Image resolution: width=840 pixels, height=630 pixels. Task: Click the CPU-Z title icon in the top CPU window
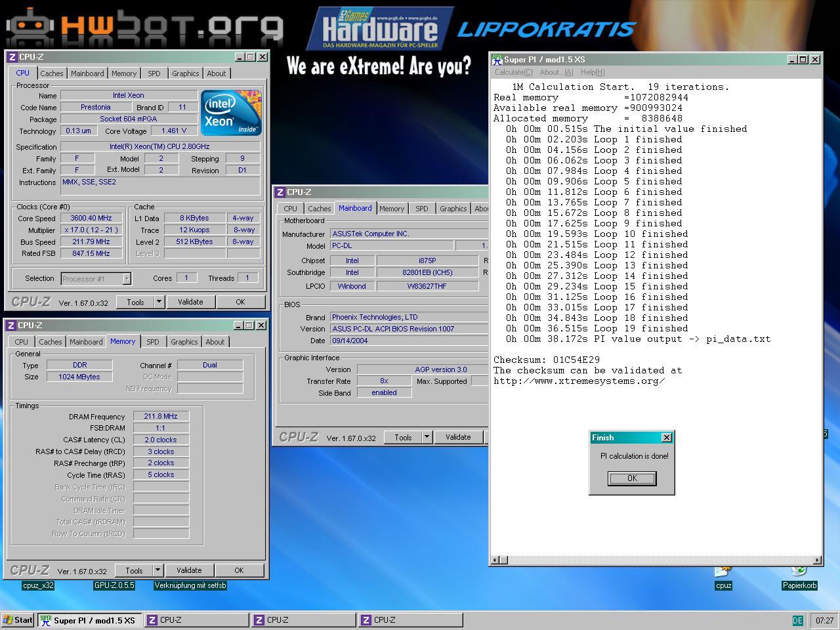tap(12, 57)
